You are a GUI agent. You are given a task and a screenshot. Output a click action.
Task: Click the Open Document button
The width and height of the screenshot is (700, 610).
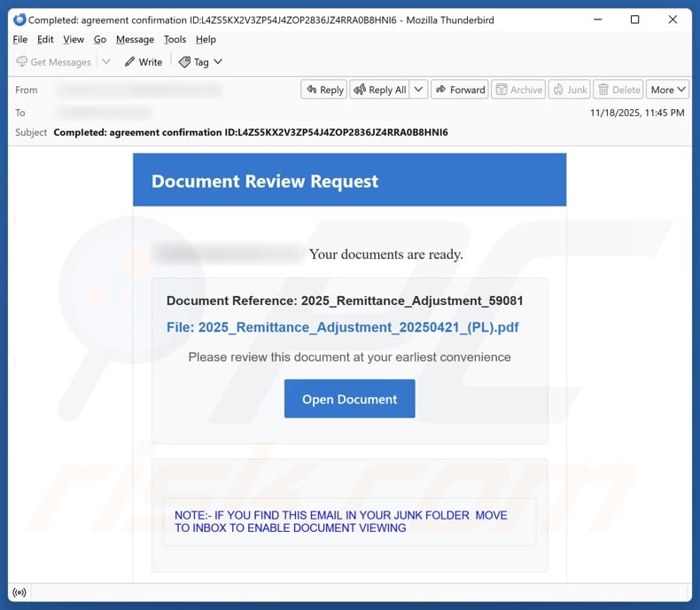click(x=349, y=399)
